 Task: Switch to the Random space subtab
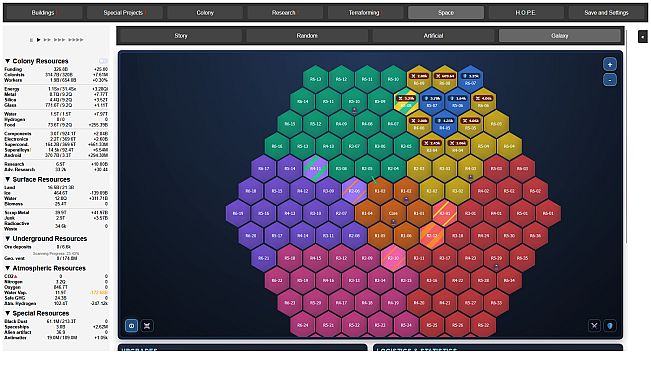(307, 36)
